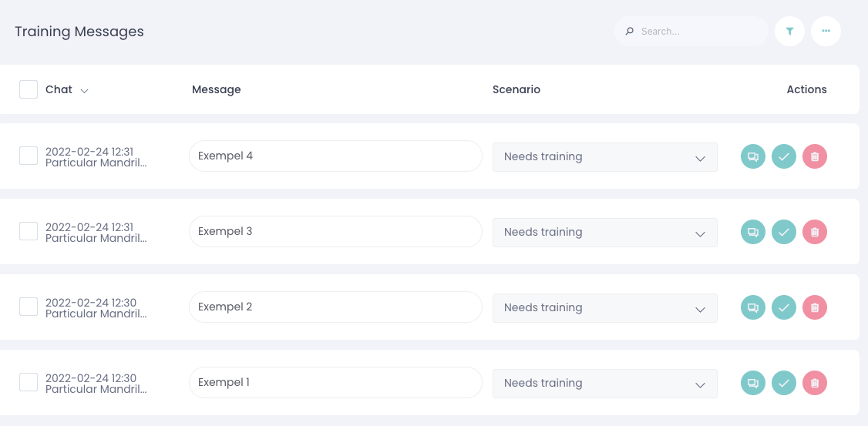Click the filter funnel icon
The height and width of the screenshot is (426, 868).
pos(789,32)
